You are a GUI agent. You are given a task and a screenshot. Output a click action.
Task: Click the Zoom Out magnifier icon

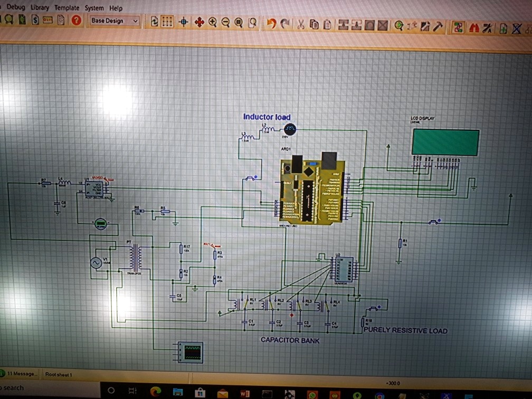[225, 22]
